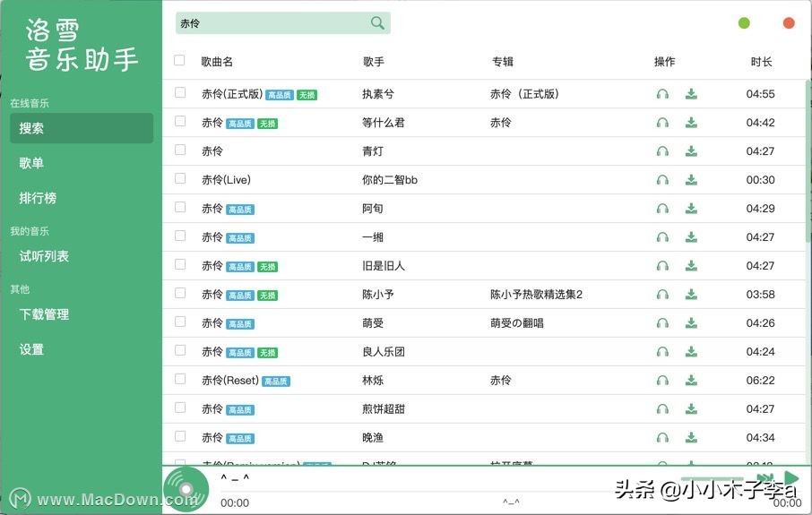Download the song by 晚渔
This screenshot has height=515, width=812.
tap(691, 438)
